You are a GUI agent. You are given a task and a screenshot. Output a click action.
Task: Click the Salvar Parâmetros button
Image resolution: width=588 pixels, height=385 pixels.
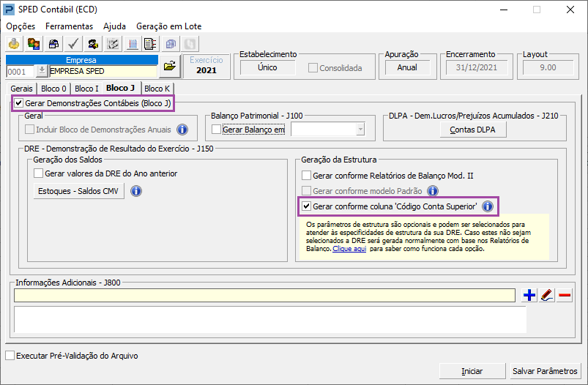[545, 371]
